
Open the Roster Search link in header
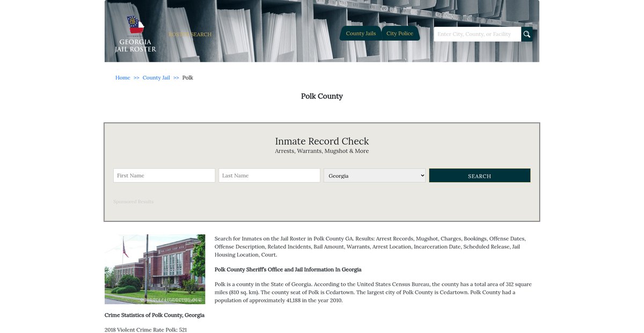point(190,34)
